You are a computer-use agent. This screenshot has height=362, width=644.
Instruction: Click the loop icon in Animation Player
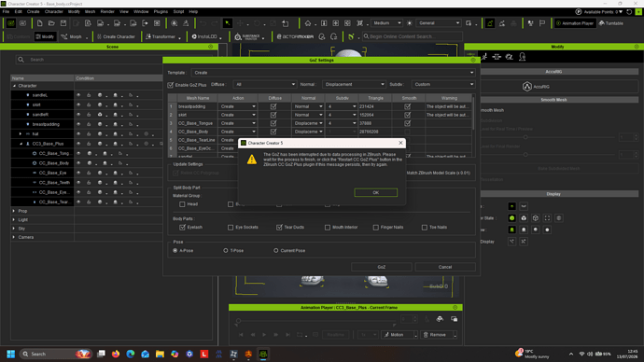tap(300, 335)
